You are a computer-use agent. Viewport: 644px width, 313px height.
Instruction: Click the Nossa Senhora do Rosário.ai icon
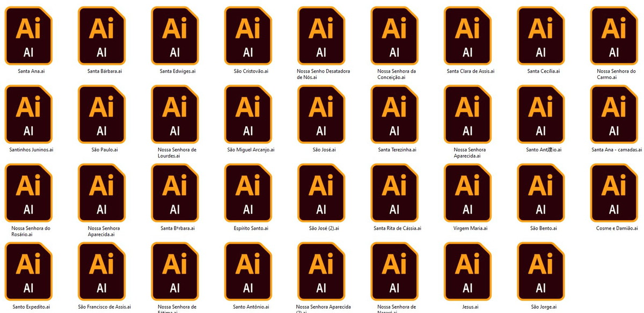[x=28, y=193]
